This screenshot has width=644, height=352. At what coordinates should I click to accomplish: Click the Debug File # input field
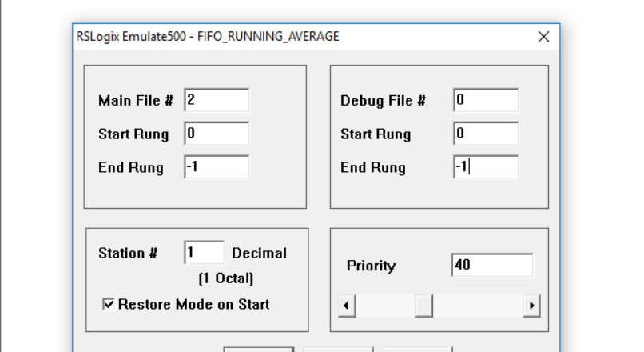click(486, 100)
